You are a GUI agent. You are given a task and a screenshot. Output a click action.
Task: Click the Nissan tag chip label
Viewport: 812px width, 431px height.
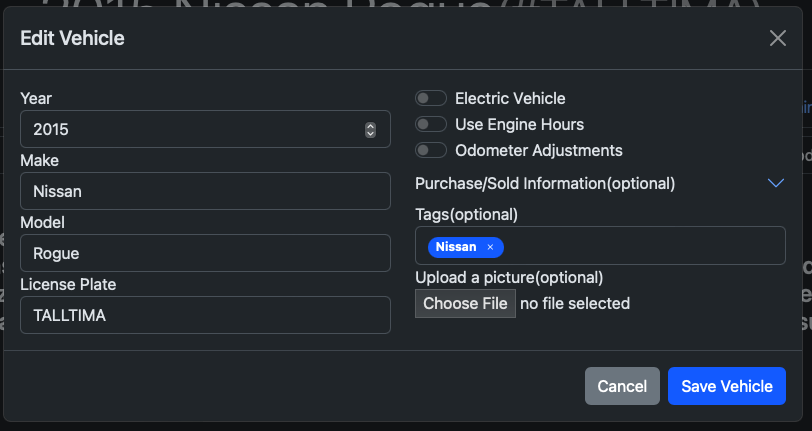click(456, 247)
